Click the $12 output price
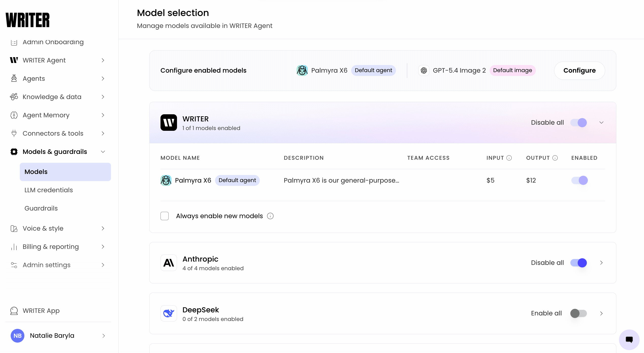 click(x=531, y=180)
